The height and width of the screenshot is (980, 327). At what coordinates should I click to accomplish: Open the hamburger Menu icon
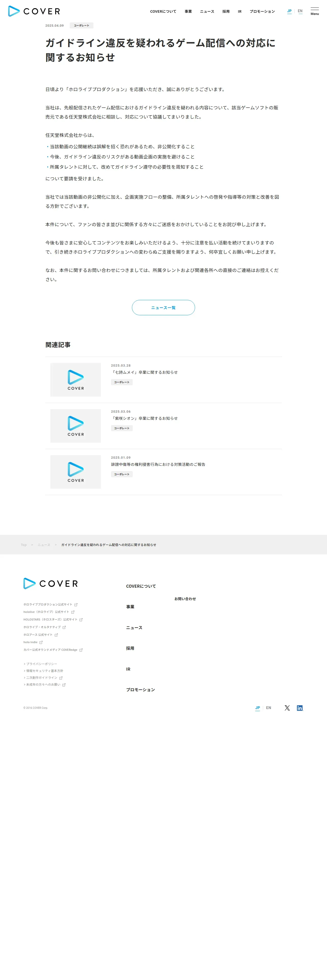click(315, 11)
